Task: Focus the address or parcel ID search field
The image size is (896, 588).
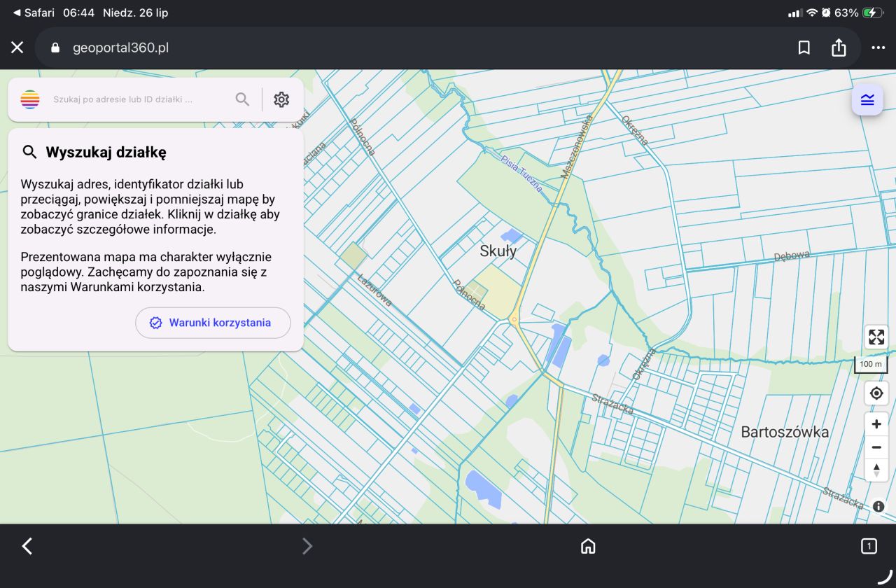Action: tap(140, 99)
